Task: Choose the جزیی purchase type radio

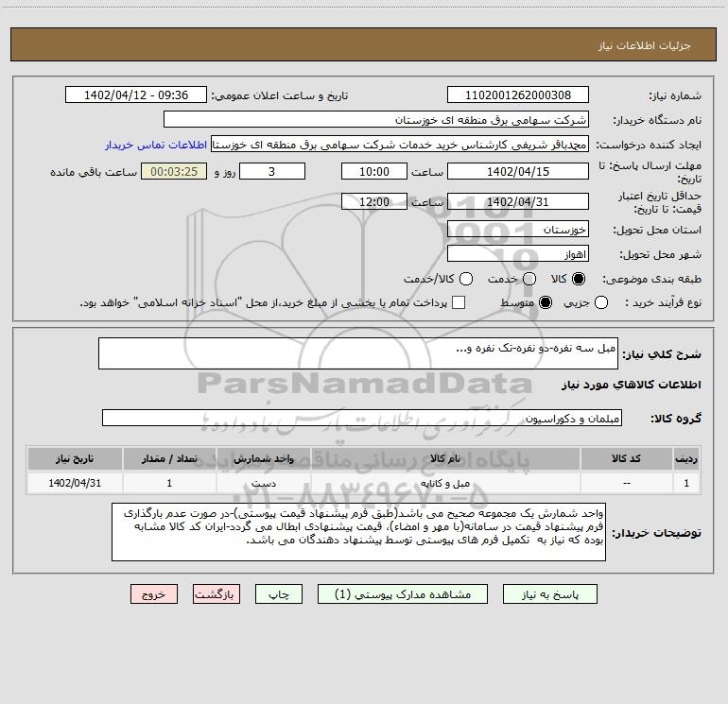Action: click(601, 302)
